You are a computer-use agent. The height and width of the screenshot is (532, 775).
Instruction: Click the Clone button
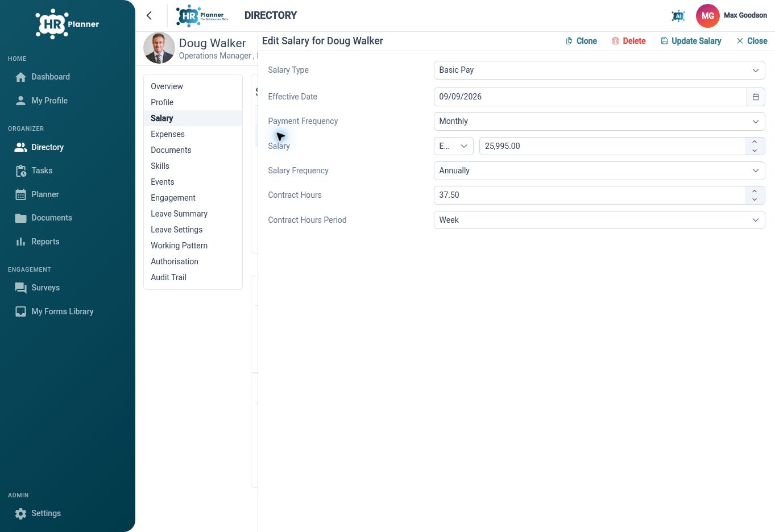[x=581, y=41]
